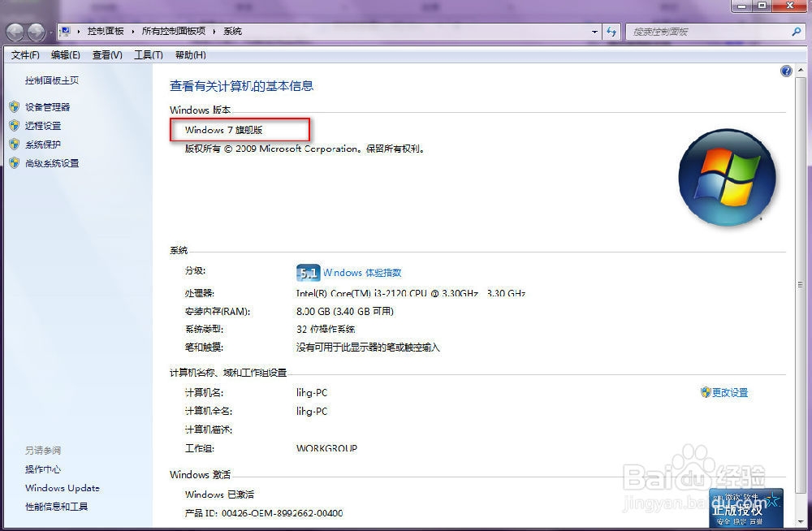Open 远程设置 link in sidebar
Image resolution: width=812 pixels, height=531 pixels.
point(43,126)
